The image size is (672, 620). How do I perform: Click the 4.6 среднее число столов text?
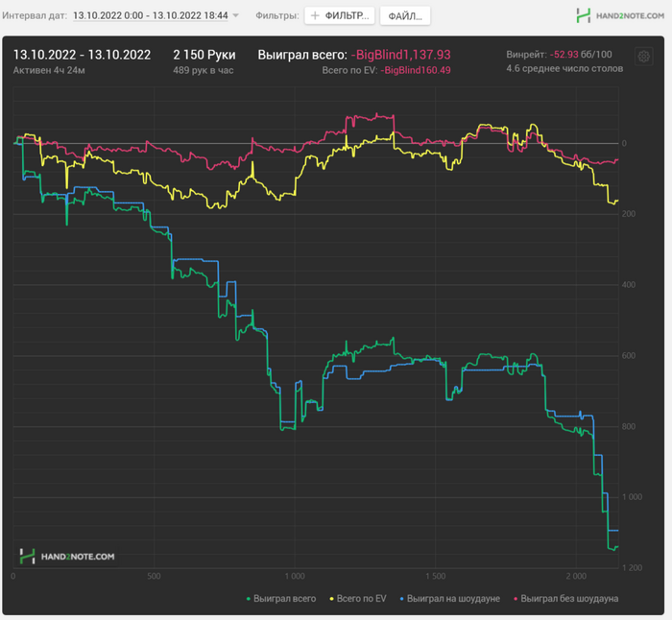tap(564, 68)
